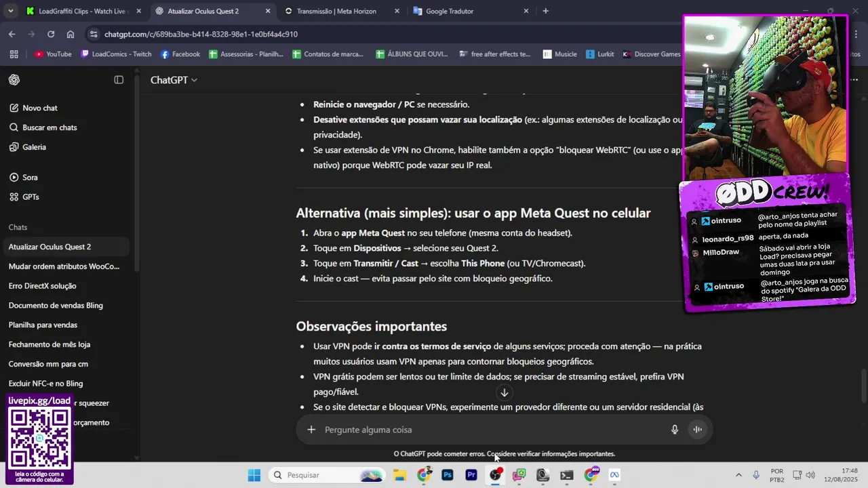Viewport: 868px width, 488px height.
Task: Open the Contatos de marca... bookmark
Action: [x=328, y=54]
